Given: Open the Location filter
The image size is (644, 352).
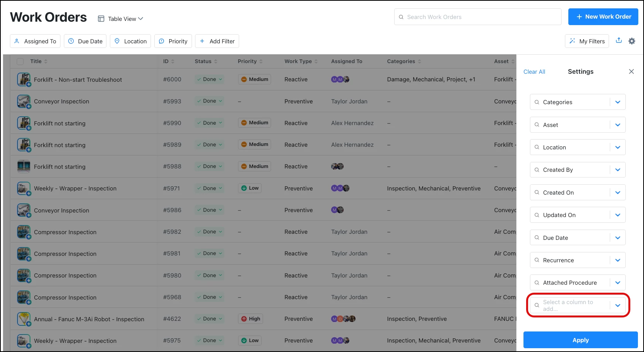Looking at the screenshot, I should (130, 41).
